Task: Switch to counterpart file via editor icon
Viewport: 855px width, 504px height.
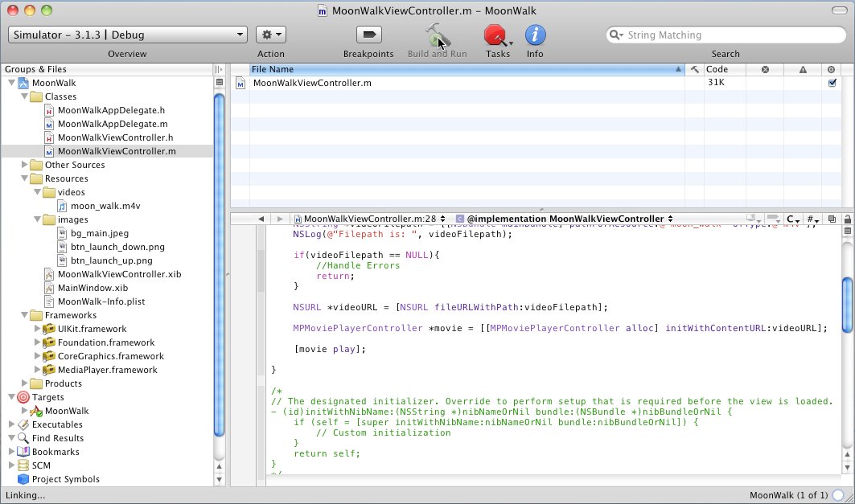Action: (x=832, y=219)
